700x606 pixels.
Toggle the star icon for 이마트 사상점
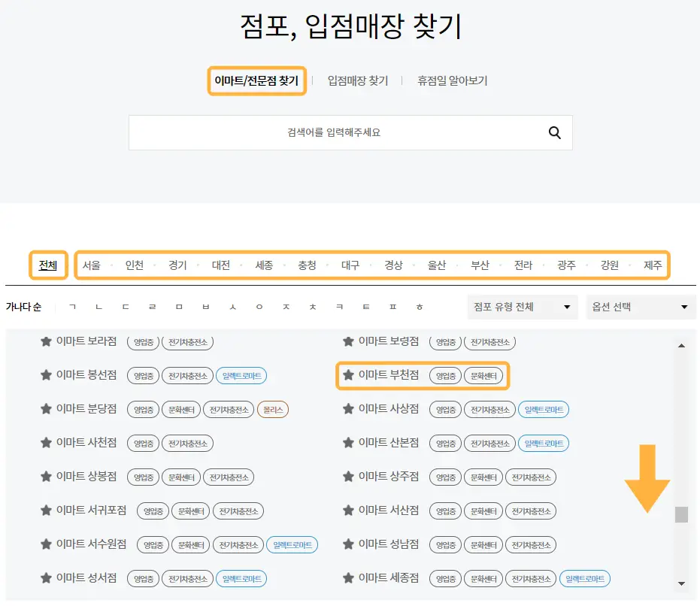(x=348, y=409)
